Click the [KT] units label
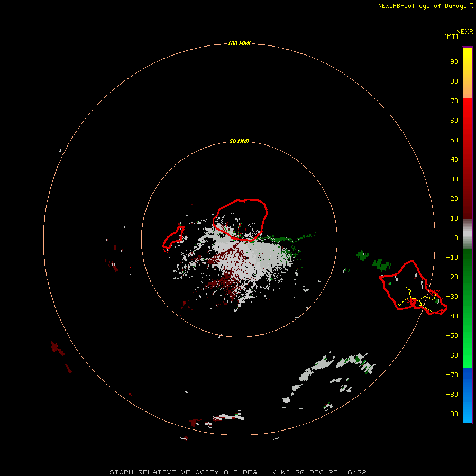Image resolution: width=476 pixels, height=476 pixels. (x=451, y=36)
